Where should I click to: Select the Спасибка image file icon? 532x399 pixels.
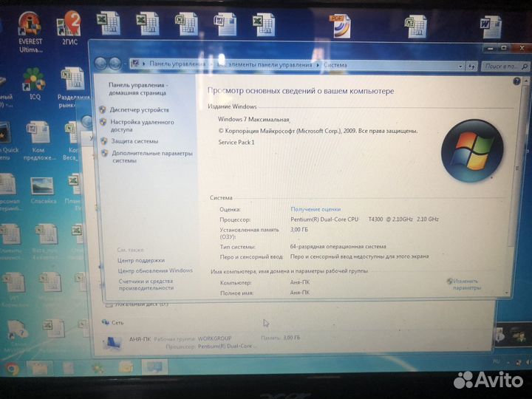coord(43,191)
